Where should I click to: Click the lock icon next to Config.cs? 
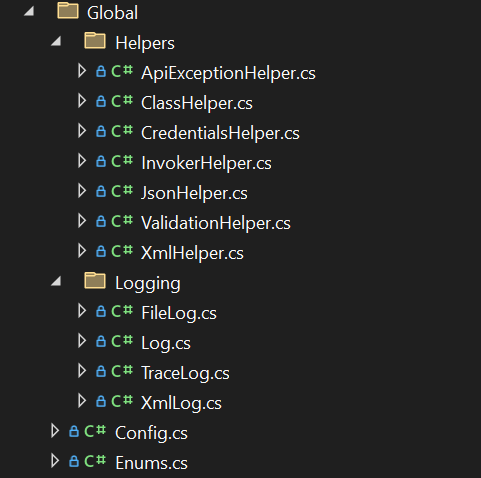[x=74, y=431]
